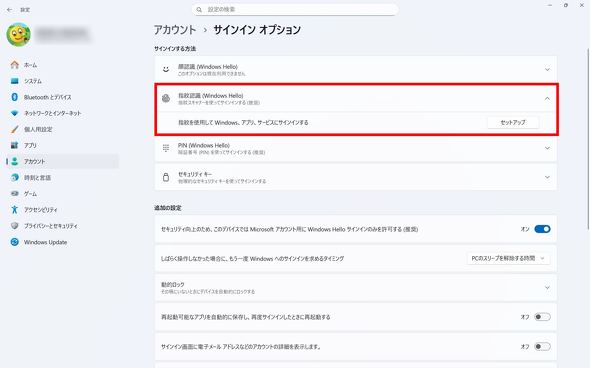Click セキュリティ キー title text
This screenshot has height=368, width=590.
click(195, 174)
